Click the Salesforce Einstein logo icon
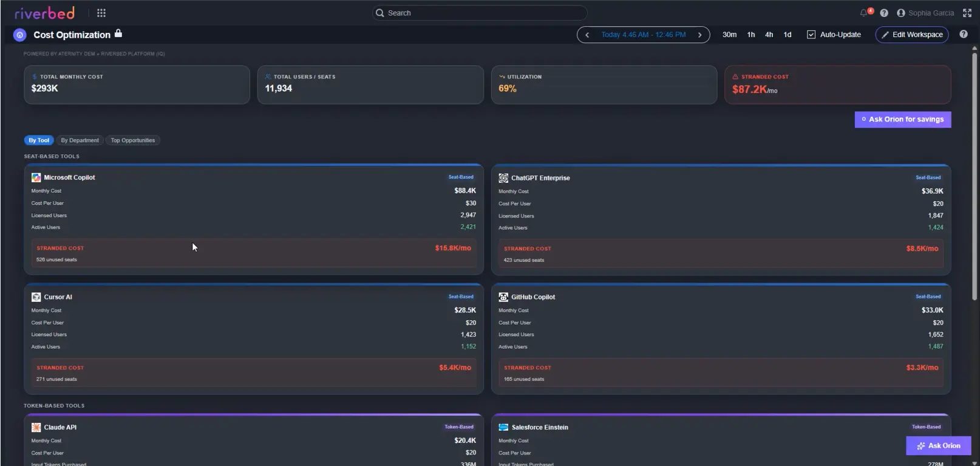Screen dimensions: 980x466 click(x=503, y=427)
